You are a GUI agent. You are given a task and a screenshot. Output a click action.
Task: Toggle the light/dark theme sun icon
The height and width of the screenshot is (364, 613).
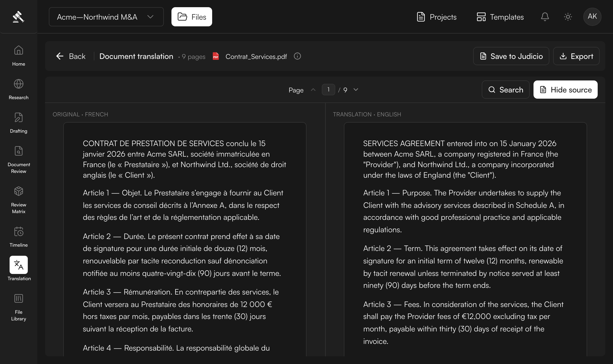click(x=568, y=17)
